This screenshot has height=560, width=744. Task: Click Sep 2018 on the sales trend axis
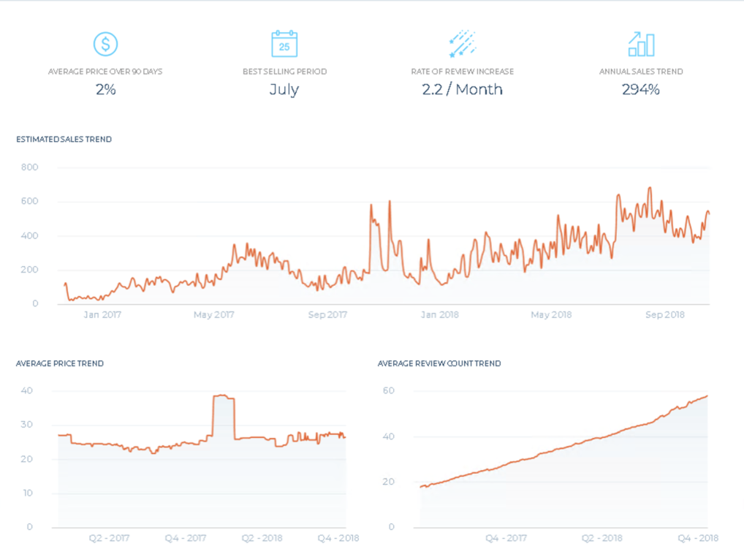665,315
